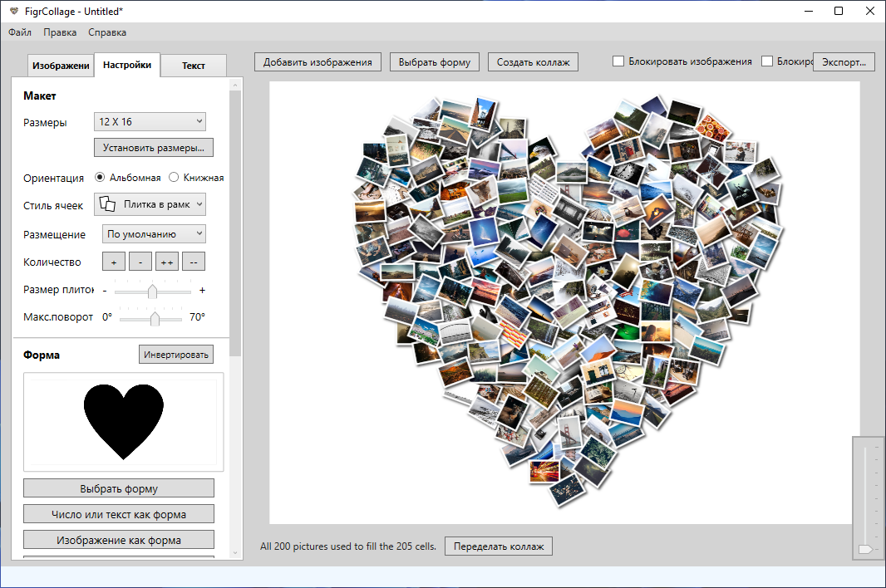Expand the Стиль ячеек dropdown
The width and height of the screenshot is (886, 588).
pyautogui.click(x=150, y=204)
